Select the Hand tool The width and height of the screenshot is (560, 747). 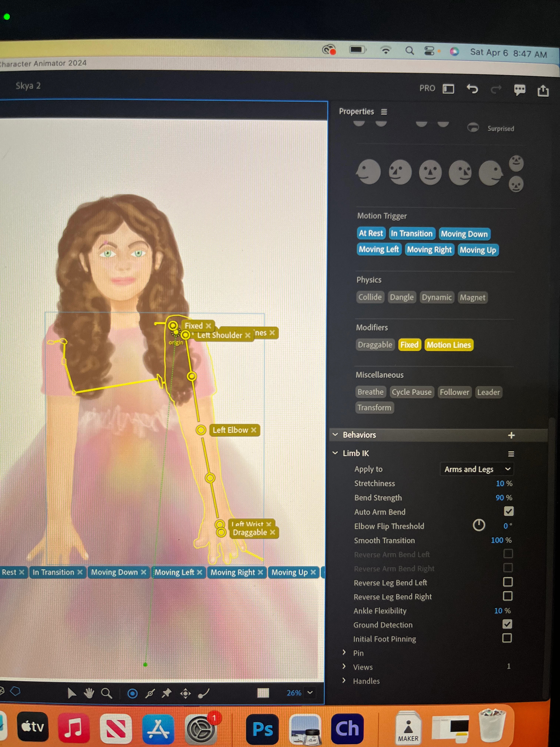tap(89, 693)
